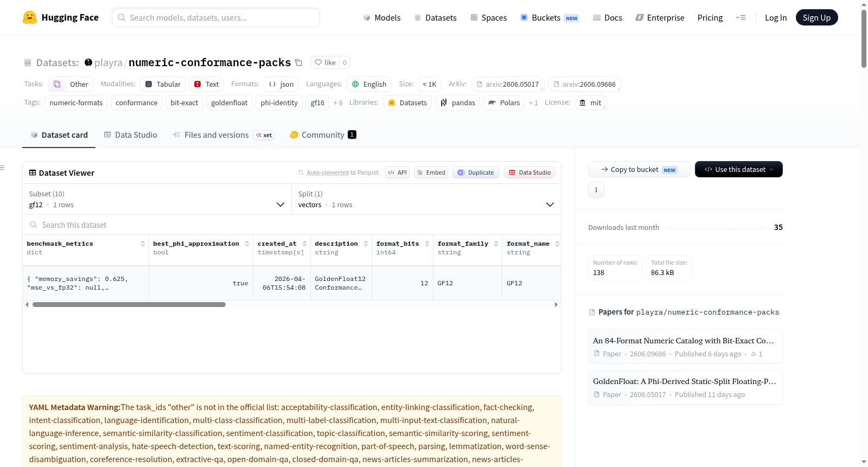Click the Polars library tag

tap(504, 103)
